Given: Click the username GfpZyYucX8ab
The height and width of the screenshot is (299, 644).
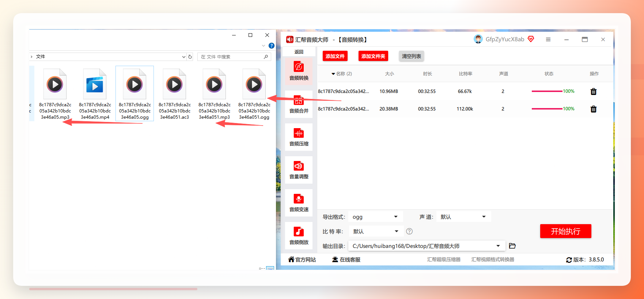Looking at the screenshot, I should tap(505, 39).
